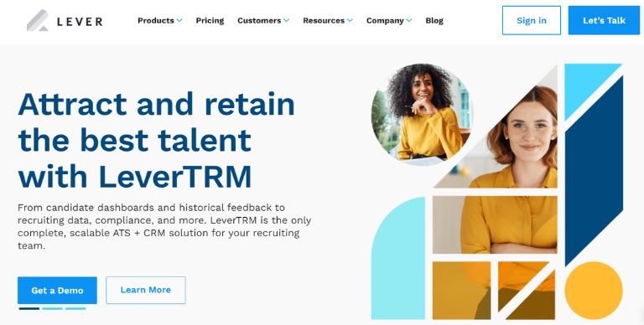This screenshot has height=325, width=644.
Task: Click the Let's Talk button
Action: pos(604,20)
